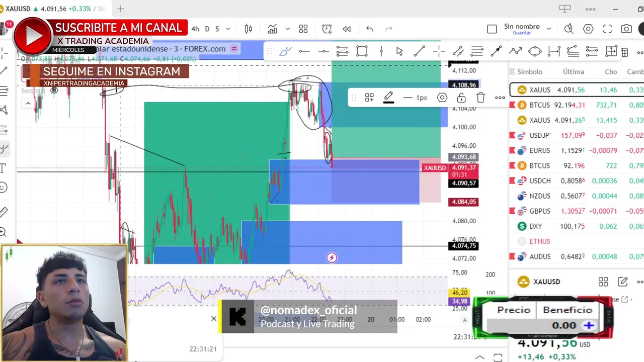Redo the chart action
The height and width of the screenshot is (362, 644).
pyautogui.click(x=388, y=29)
